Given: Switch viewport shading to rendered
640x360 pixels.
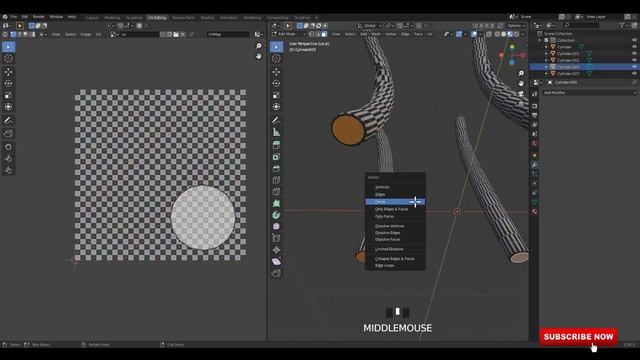Looking at the screenshot, I should [517, 34].
